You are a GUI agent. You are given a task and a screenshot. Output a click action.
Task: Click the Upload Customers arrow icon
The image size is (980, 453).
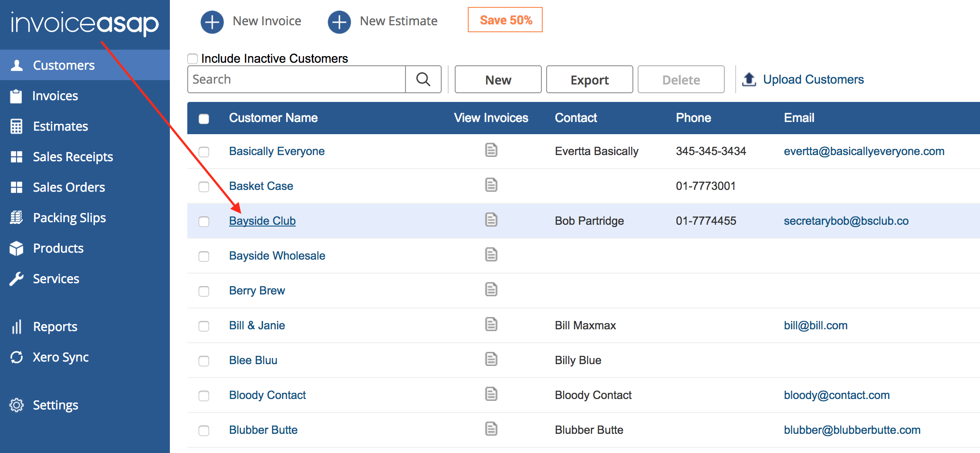click(749, 79)
